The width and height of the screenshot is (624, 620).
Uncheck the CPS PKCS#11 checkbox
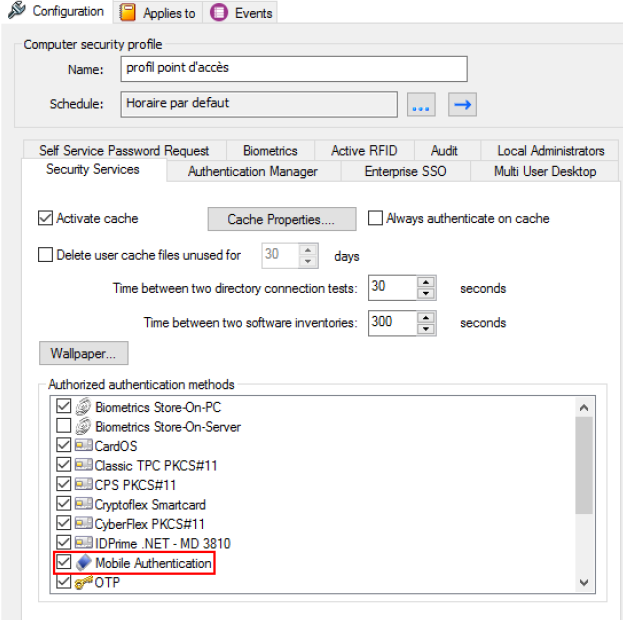(64, 484)
